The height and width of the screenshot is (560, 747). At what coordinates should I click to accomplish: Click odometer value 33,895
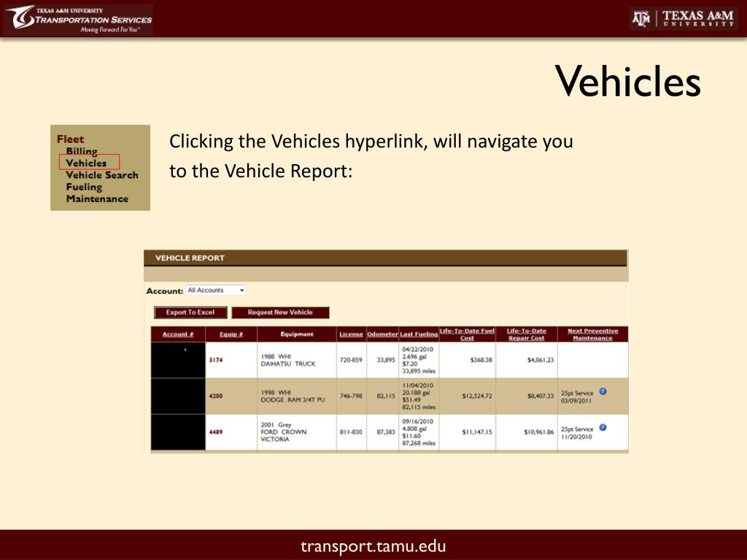[x=386, y=360]
